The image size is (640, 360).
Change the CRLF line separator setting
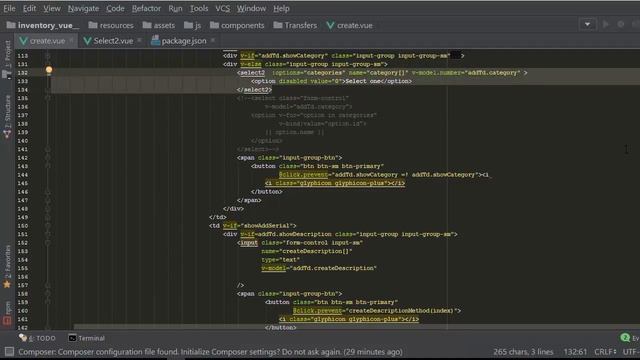pos(605,352)
